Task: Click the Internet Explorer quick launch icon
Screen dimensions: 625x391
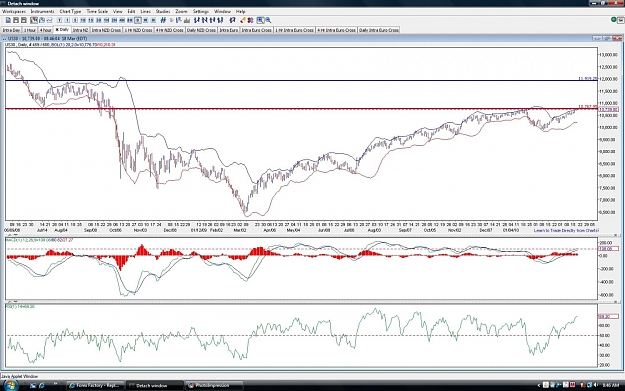Action: coord(42,385)
